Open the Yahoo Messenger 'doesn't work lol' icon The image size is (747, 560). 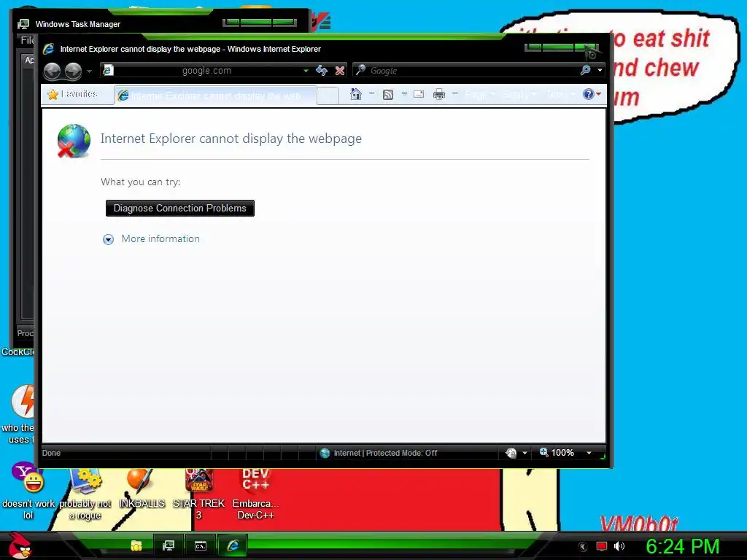(28, 491)
